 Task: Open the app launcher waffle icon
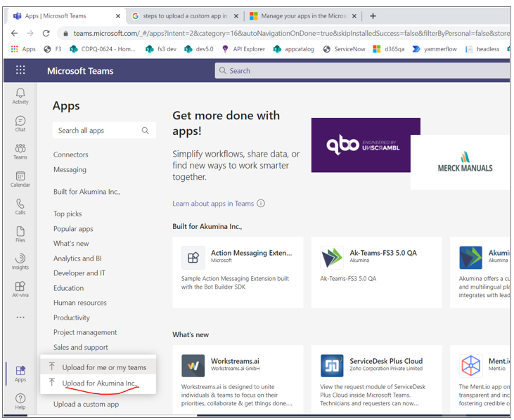tap(20, 70)
